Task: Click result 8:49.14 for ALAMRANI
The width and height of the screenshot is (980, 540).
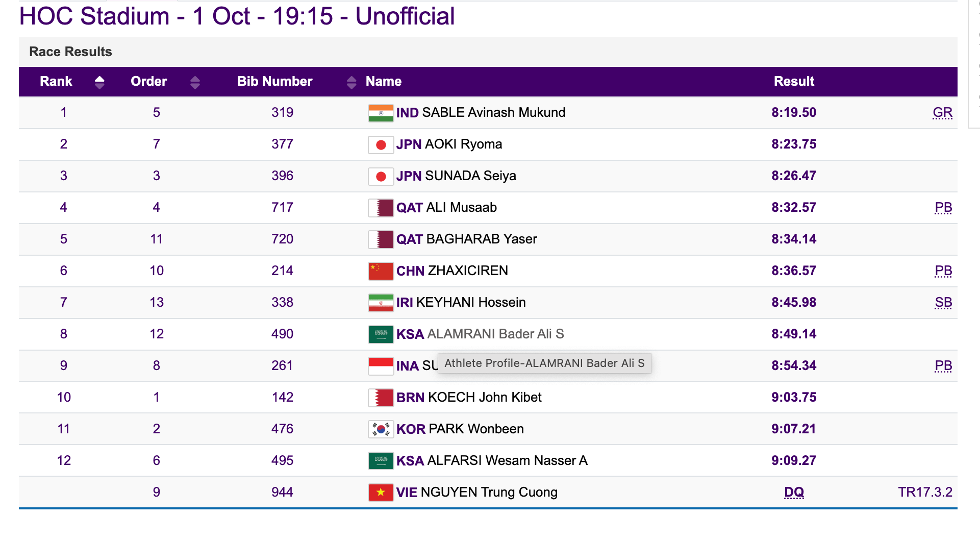Action: click(x=794, y=334)
